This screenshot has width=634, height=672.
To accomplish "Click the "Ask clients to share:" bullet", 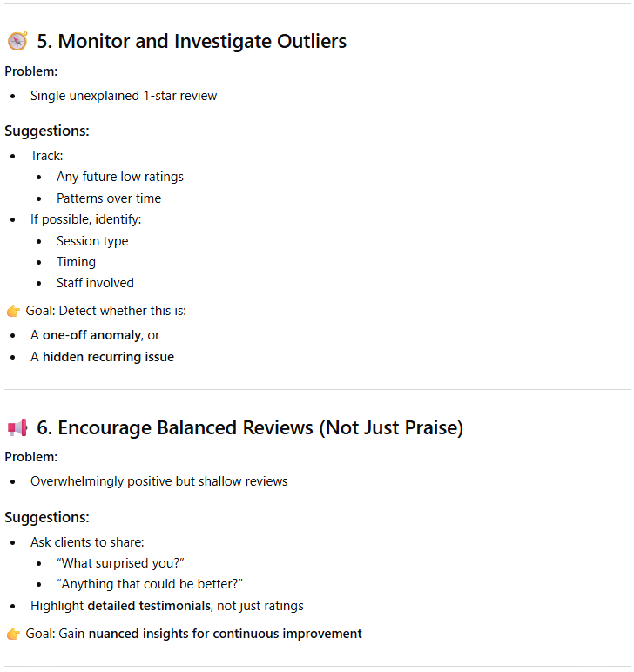I will tap(87, 542).
